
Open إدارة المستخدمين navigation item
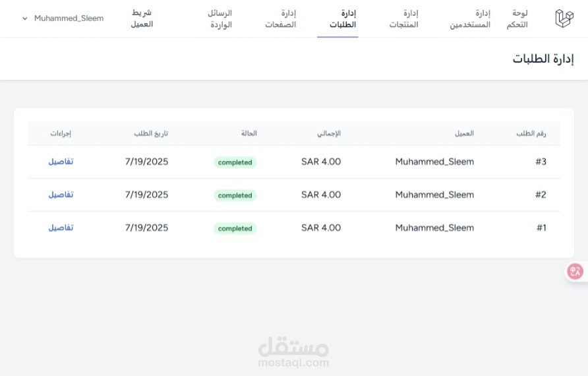pyautogui.click(x=470, y=18)
